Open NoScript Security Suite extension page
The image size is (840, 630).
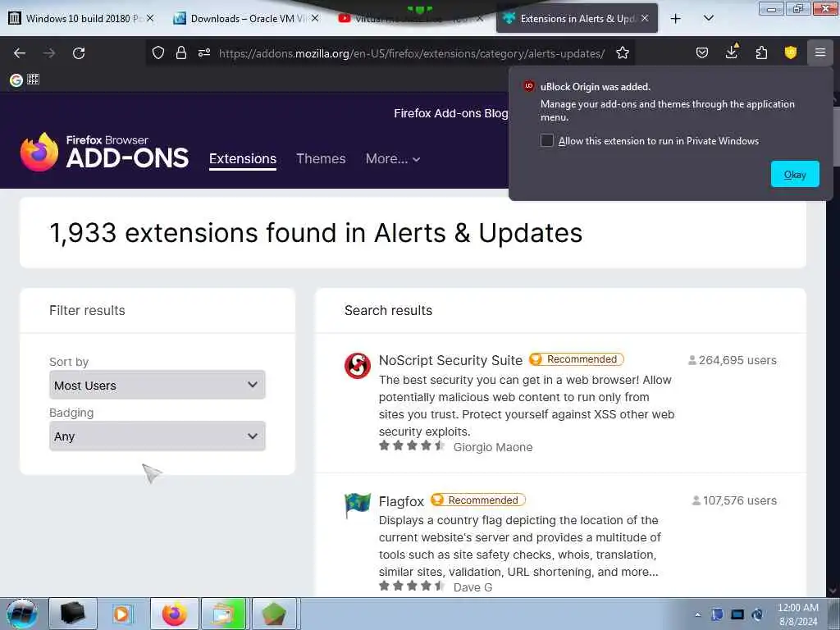[450, 360]
